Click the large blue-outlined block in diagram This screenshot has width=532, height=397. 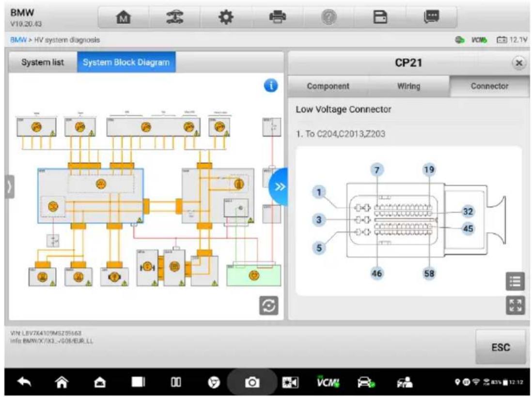(x=90, y=196)
